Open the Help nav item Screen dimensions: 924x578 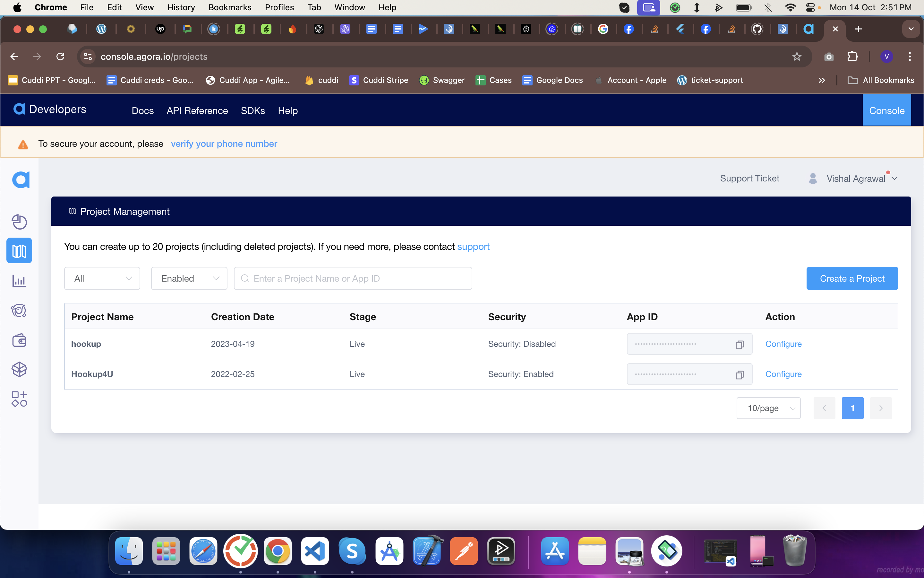pyautogui.click(x=288, y=110)
